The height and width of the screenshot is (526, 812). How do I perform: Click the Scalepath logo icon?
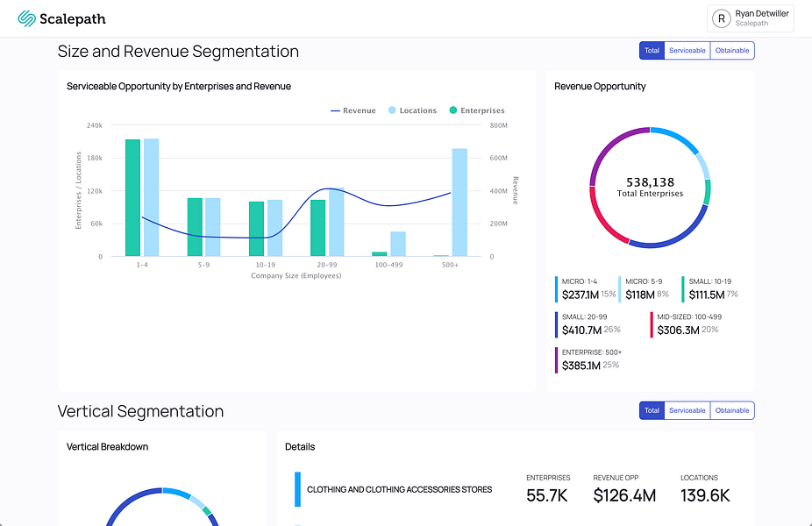[x=26, y=18]
